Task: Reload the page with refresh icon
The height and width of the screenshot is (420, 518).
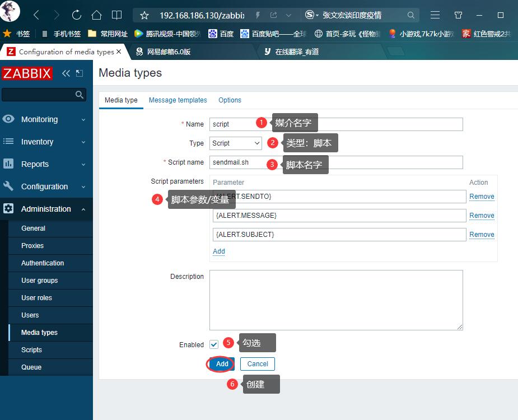Action: pos(77,15)
